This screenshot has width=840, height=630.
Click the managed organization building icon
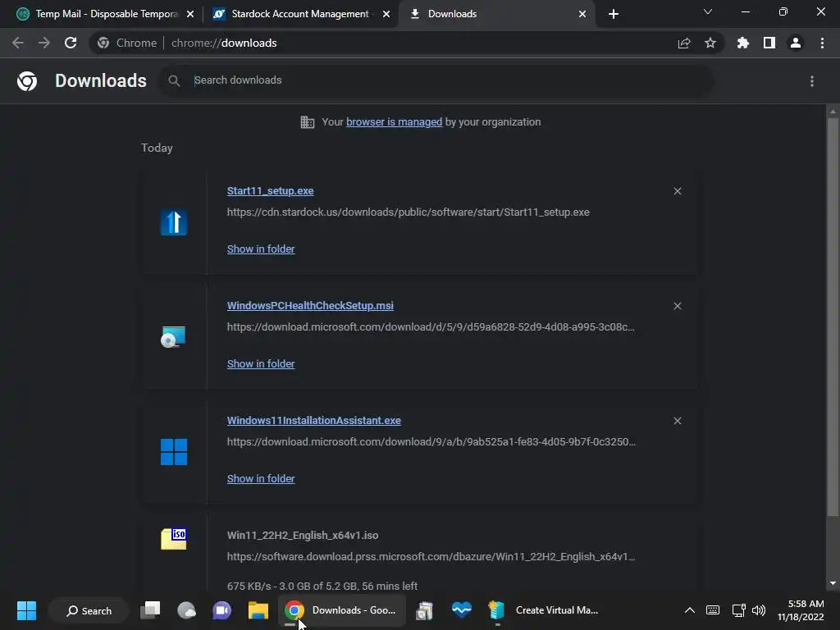[308, 122]
